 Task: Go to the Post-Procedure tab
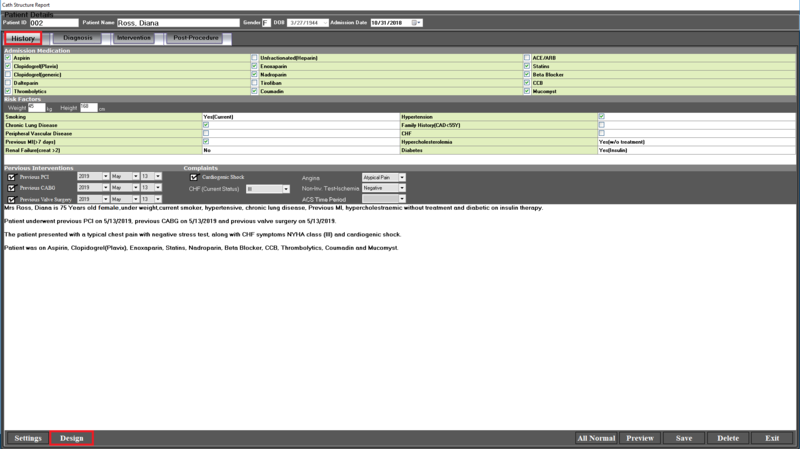coord(195,38)
